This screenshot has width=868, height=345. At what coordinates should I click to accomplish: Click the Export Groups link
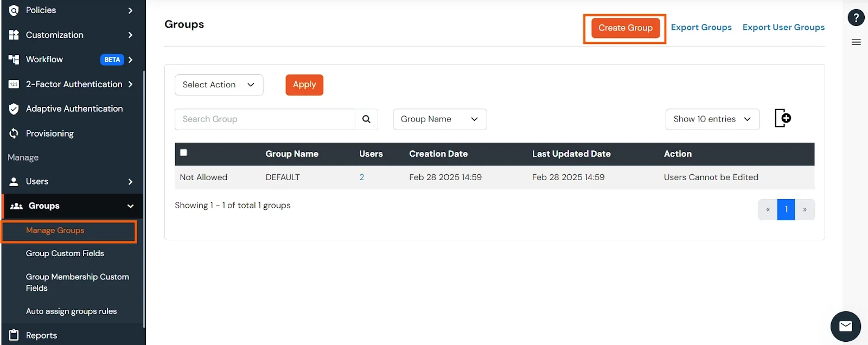coord(701,27)
